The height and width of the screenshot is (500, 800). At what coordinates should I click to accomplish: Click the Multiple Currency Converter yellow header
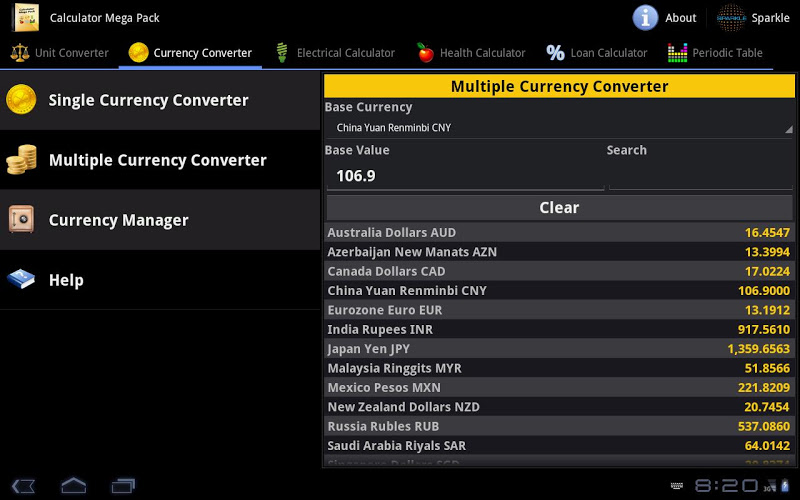click(559, 86)
